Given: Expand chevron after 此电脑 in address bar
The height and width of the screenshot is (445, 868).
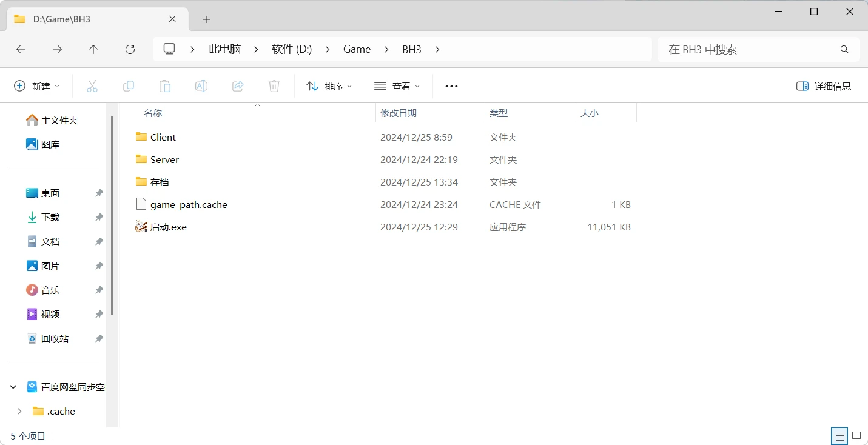Looking at the screenshot, I should pyautogui.click(x=256, y=50).
